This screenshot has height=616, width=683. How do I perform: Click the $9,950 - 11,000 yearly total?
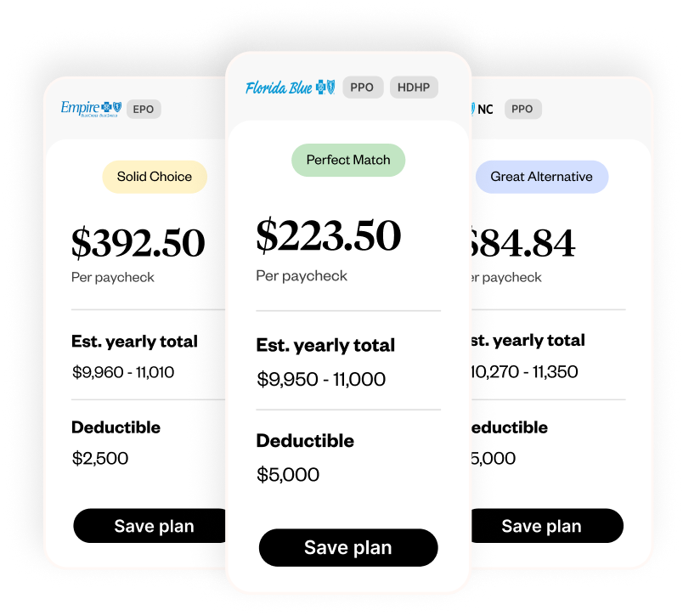point(321,379)
